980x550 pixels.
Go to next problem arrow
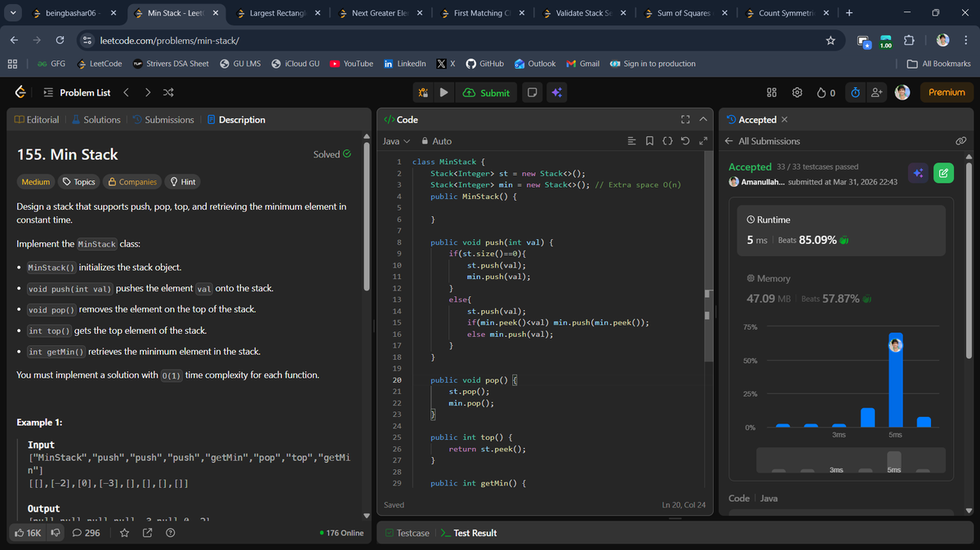click(147, 92)
